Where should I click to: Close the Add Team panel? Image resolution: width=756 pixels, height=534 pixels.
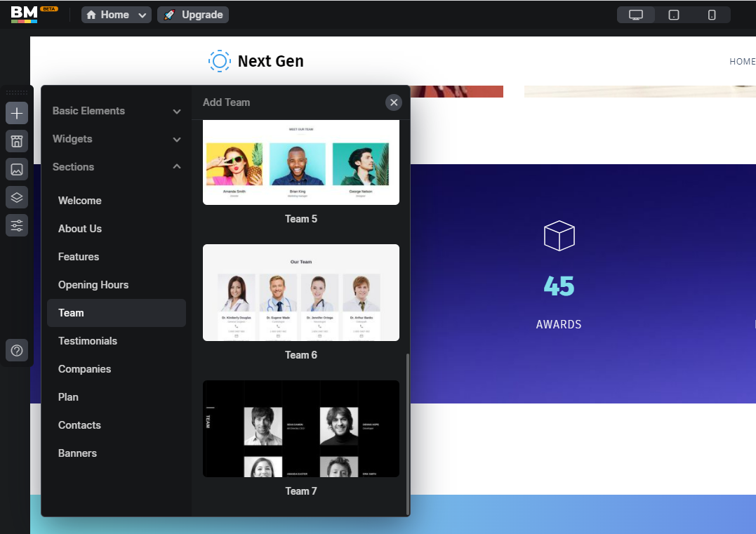click(394, 102)
